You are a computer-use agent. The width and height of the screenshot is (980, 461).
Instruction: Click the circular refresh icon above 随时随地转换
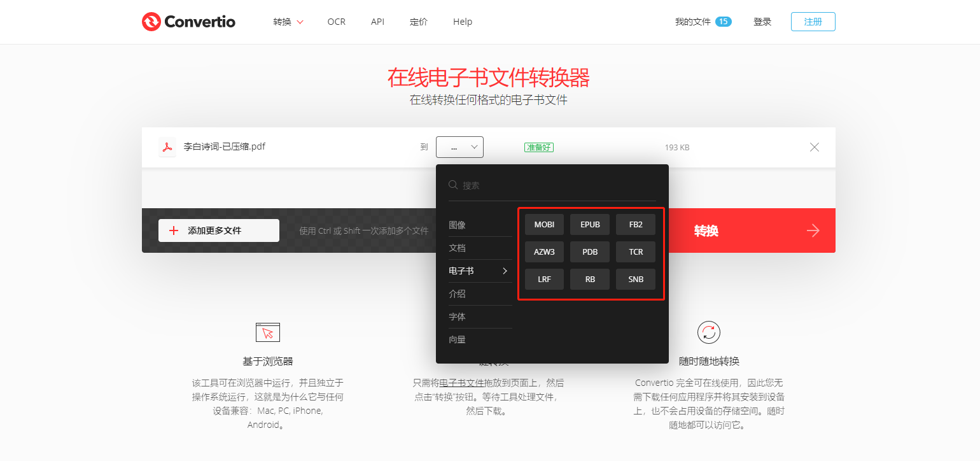(708, 332)
